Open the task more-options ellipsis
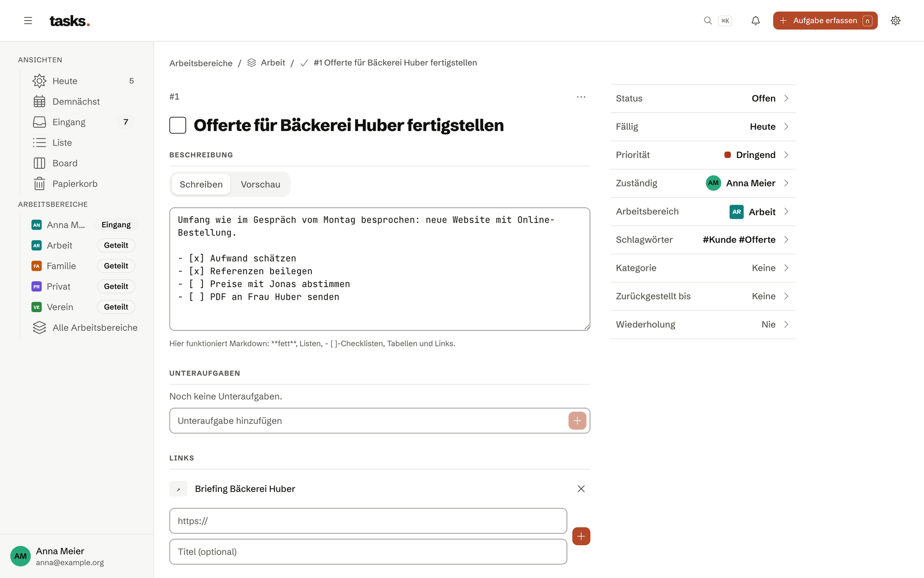924x578 pixels. [581, 97]
